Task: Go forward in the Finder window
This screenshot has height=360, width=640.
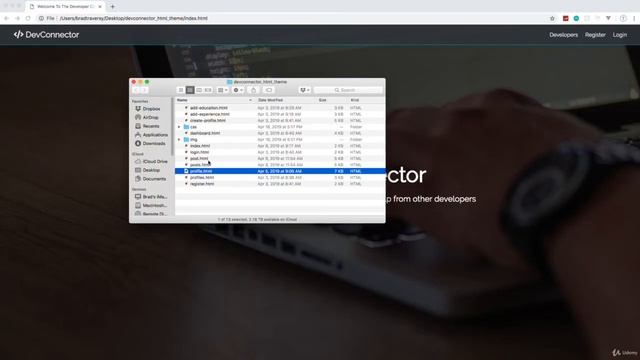Action: click(144, 90)
